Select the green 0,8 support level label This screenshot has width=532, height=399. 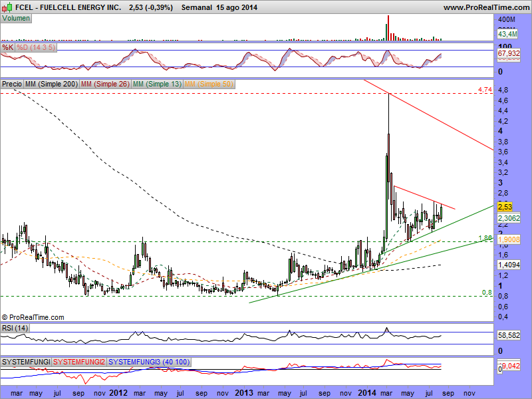(487, 293)
